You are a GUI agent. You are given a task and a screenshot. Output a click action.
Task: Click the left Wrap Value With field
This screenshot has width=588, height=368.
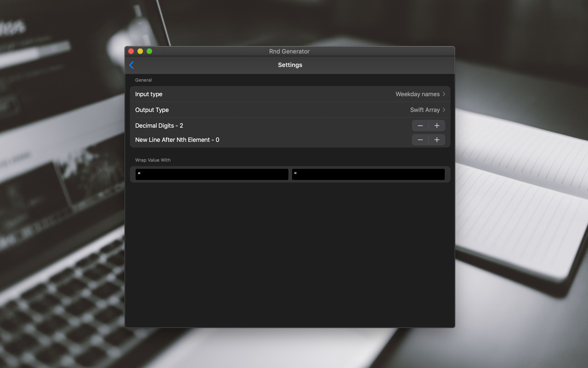[212, 174]
